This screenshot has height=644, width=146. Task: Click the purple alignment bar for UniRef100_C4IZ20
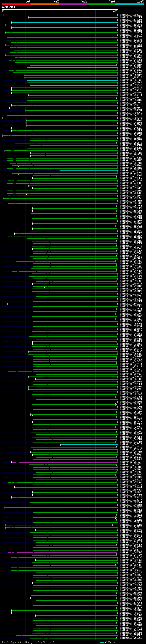coord(61,527)
